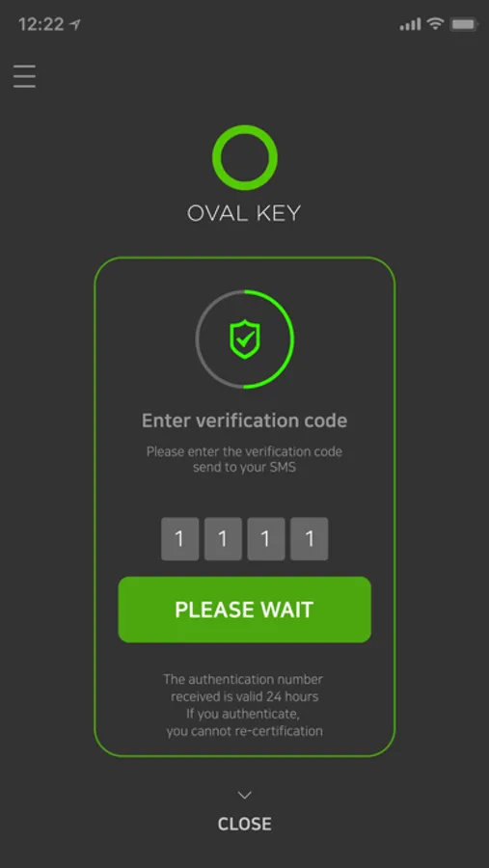Tap the green shield checkmark icon
Viewport: 489px width, 868px height.
pos(245,339)
